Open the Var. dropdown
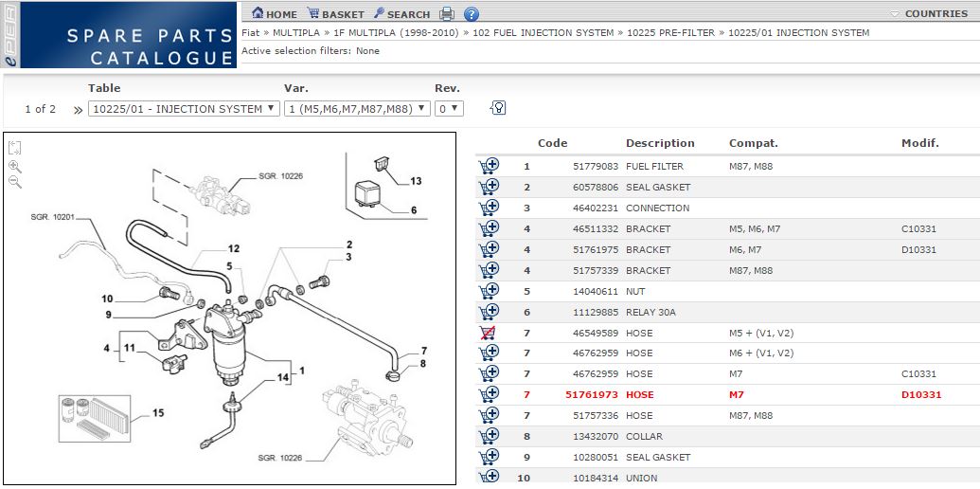The image size is (980, 489). click(x=358, y=109)
